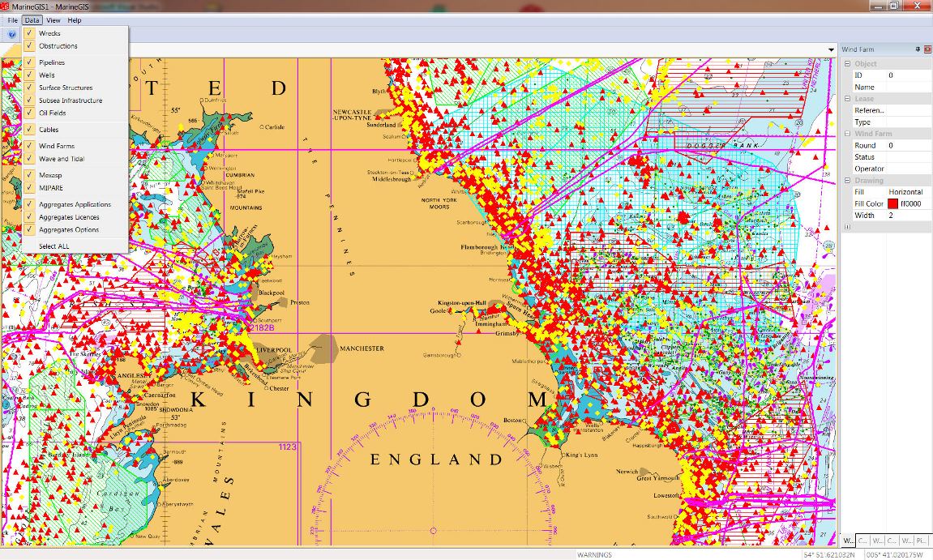Click the blue help icon in toolbar
This screenshot has height=560, width=933.
11,35
